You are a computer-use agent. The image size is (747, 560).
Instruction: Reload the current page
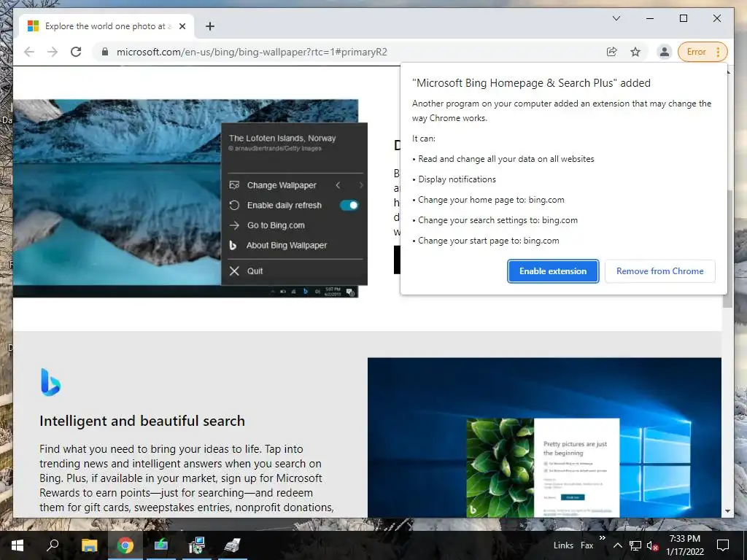(76, 52)
